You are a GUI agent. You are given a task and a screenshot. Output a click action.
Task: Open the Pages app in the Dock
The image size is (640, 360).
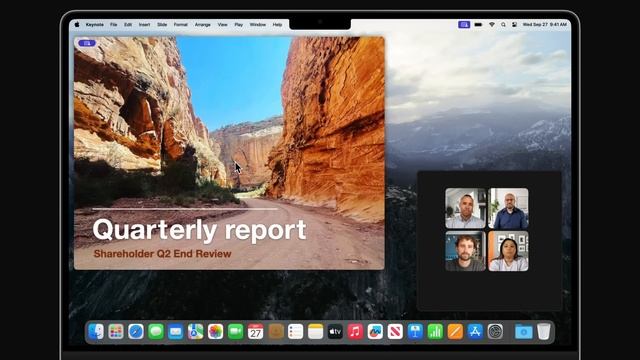(455, 332)
